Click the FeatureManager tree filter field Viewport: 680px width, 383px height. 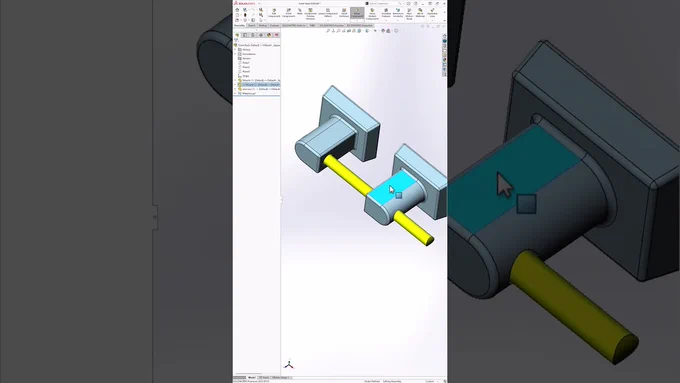click(x=258, y=40)
